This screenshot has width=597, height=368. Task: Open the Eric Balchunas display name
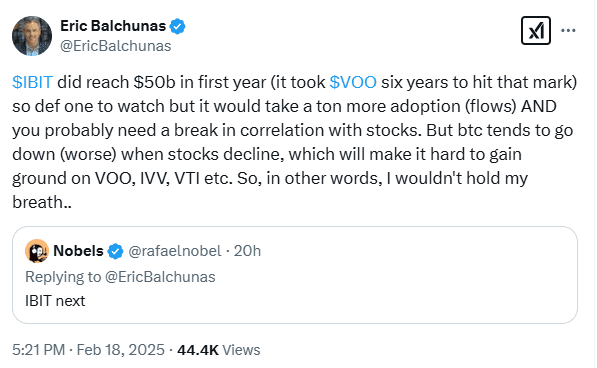(113, 26)
